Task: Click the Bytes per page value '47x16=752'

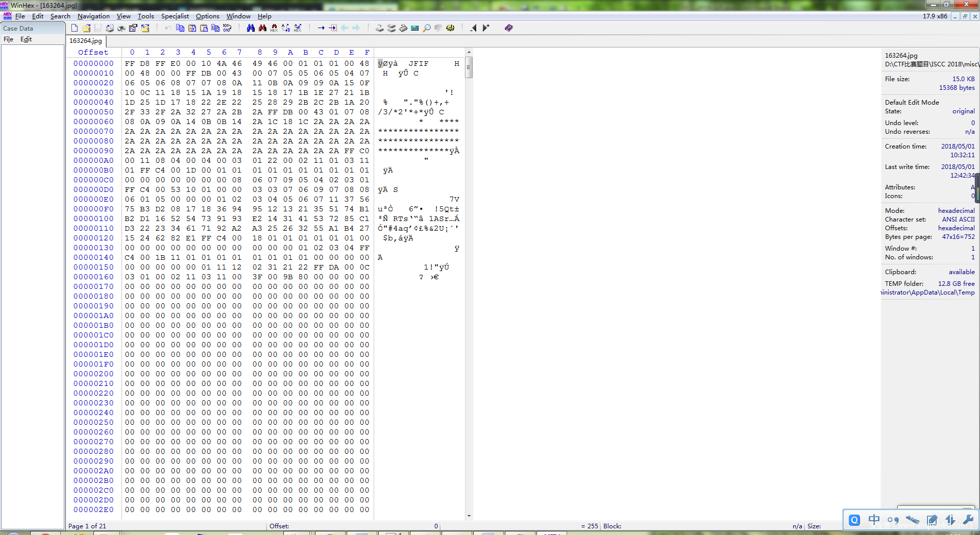Action: coord(958,237)
